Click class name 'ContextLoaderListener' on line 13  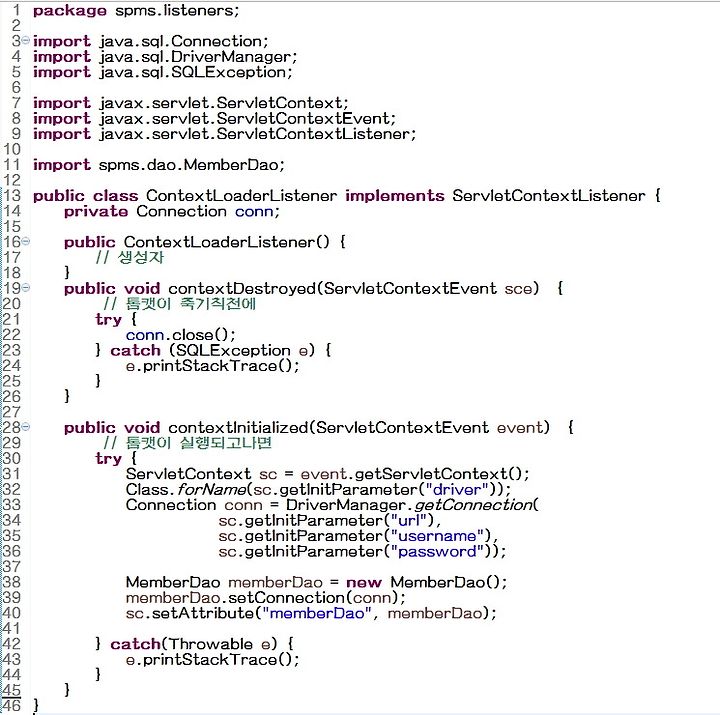tap(242, 196)
